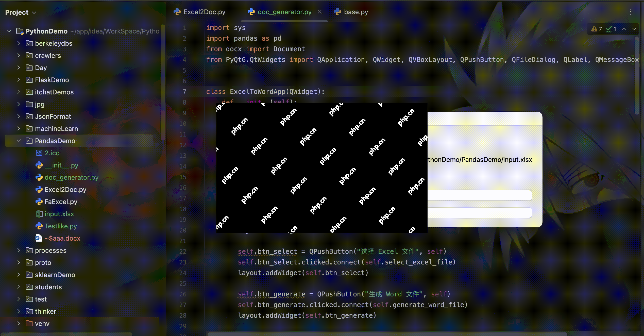The width and height of the screenshot is (644, 336).
Task: Click the editor vertical scrollbar thumb
Action: click(x=637, y=75)
